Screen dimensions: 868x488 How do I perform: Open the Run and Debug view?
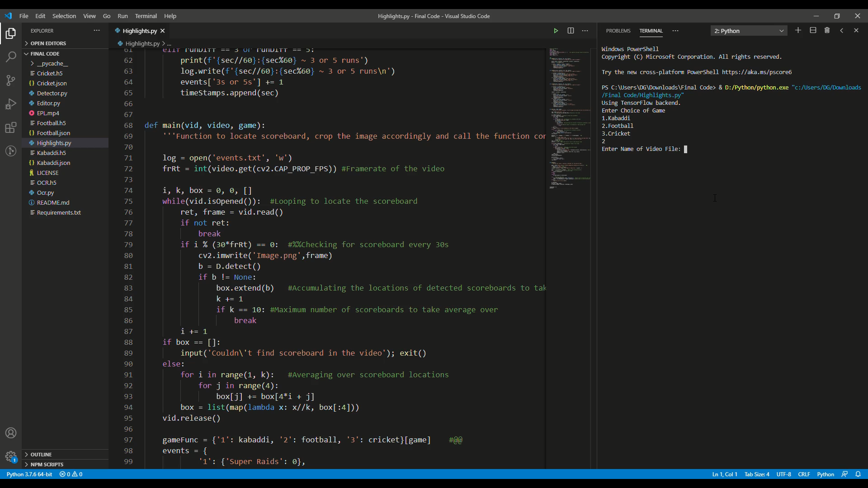point(11,104)
